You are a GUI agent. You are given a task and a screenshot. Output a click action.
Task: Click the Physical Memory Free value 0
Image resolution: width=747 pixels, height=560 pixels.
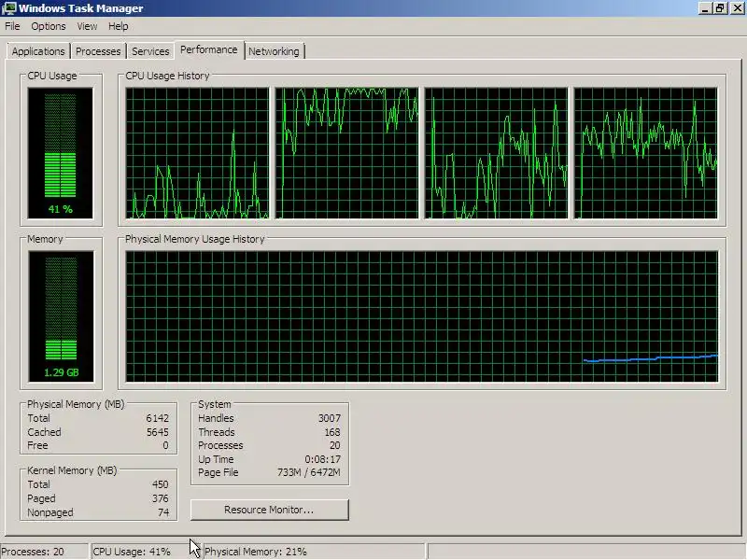[x=165, y=446]
